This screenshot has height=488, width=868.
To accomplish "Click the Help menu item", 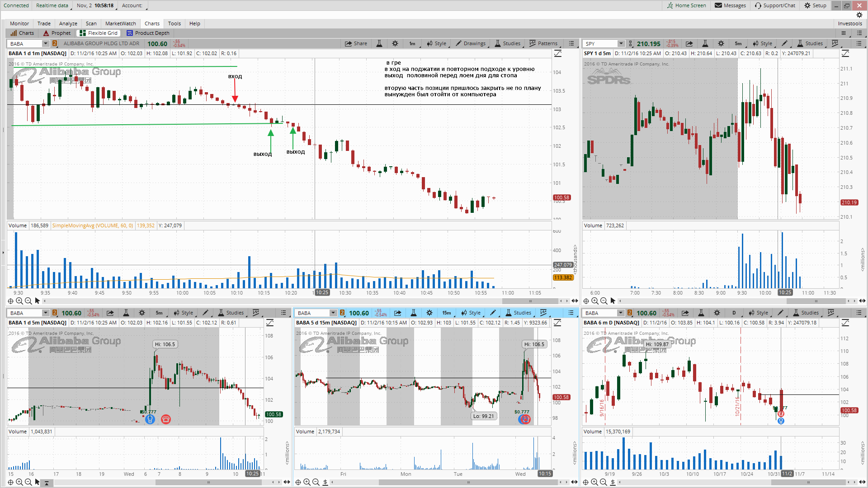I will tap(195, 23).
